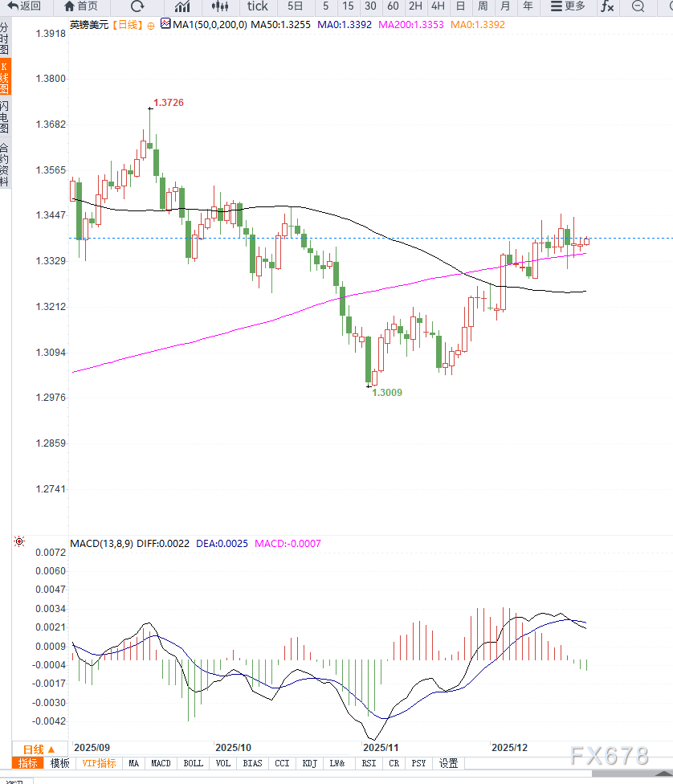Image resolution: width=673 pixels, height=784 pixels.
Task: Select the 5日 timeframe button
Action: click(x=295, y=7)
